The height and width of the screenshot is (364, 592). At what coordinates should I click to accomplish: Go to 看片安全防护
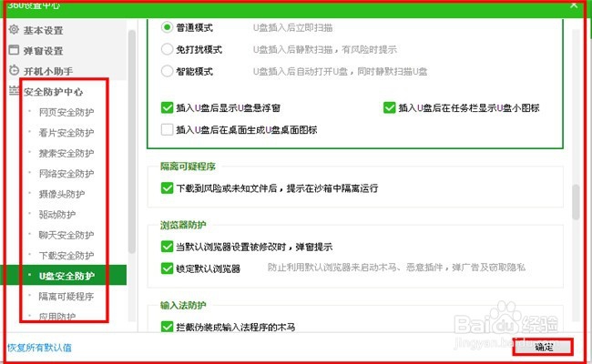click(66, 132)
